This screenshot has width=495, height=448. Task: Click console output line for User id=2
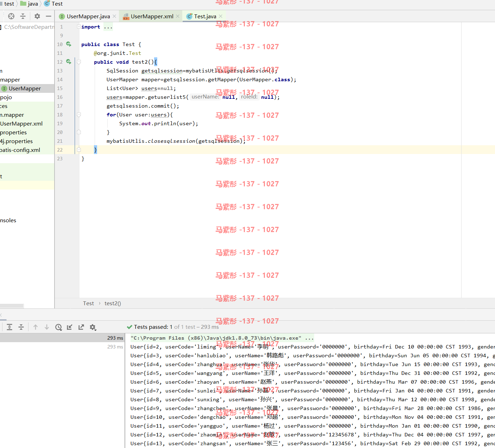tap(312, 347)
